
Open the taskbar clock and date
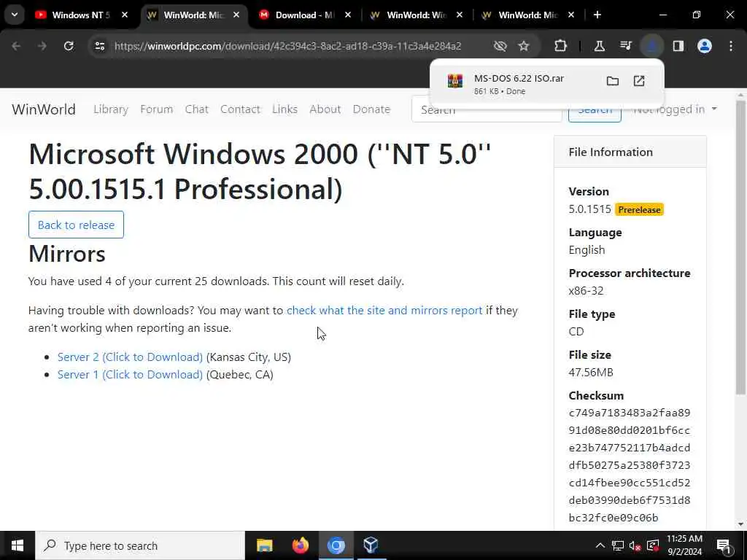(x=684, y=545)
